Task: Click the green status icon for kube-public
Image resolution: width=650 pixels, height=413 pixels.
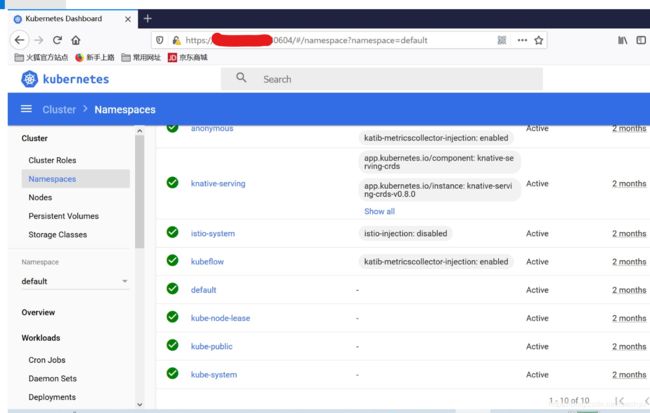Action: tap(172, 345)
